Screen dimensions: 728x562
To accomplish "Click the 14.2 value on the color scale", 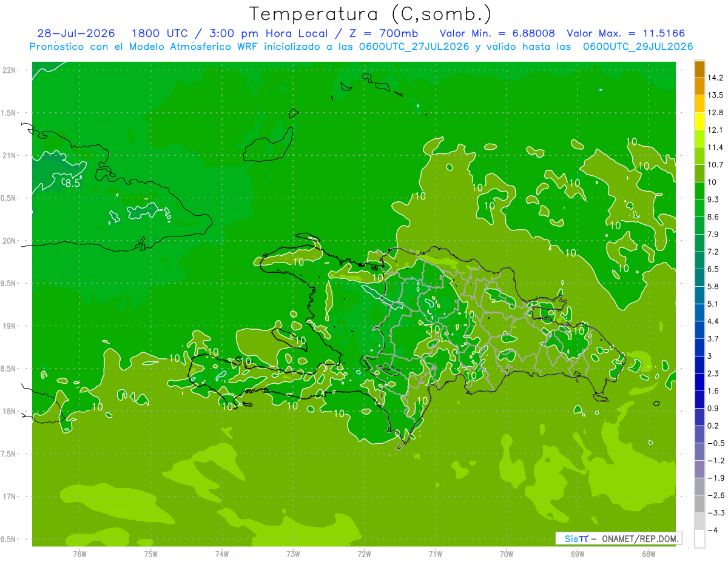I will (716, 78).
